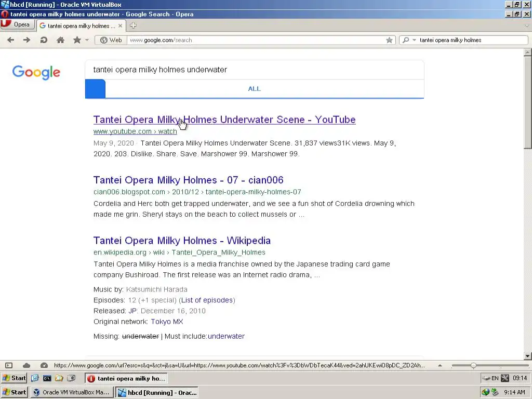Restore down the VirtualBox hbcd window

coord(517,4)
